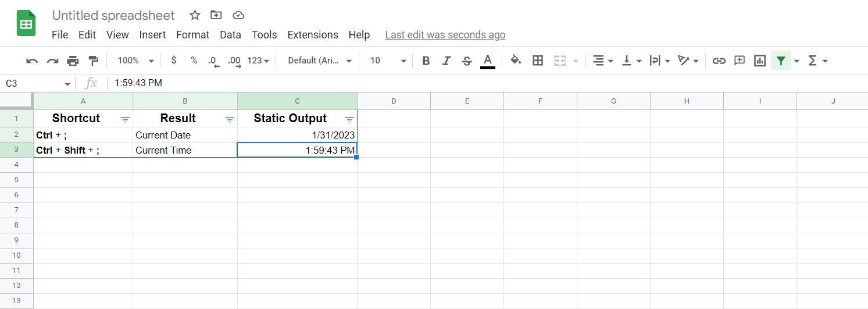Open the Move to folder icon
The height and width of the screenshot is (309, 868).
(x=216, y=15)
